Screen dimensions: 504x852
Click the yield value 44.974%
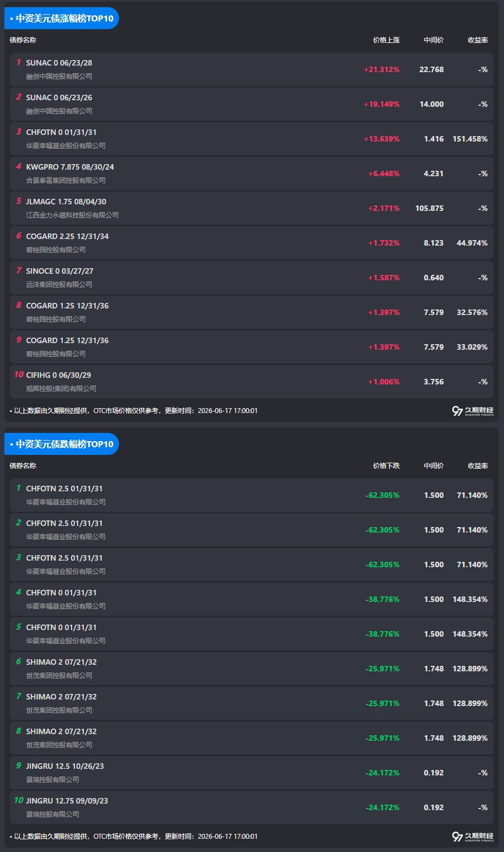[472, 243]
